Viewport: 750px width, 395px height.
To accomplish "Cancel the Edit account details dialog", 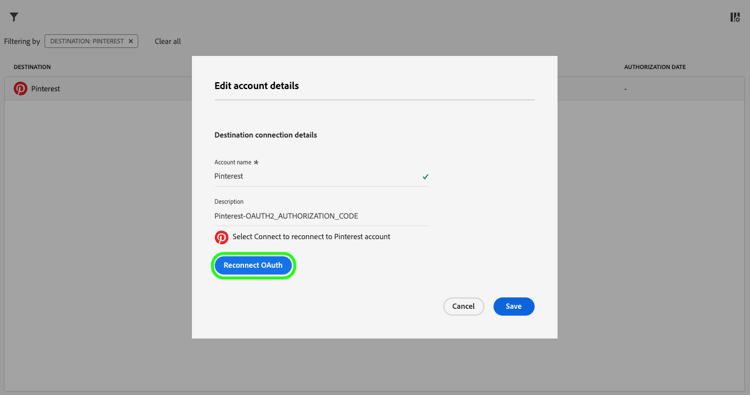I will pyautogui.click(x=463, y=307).
